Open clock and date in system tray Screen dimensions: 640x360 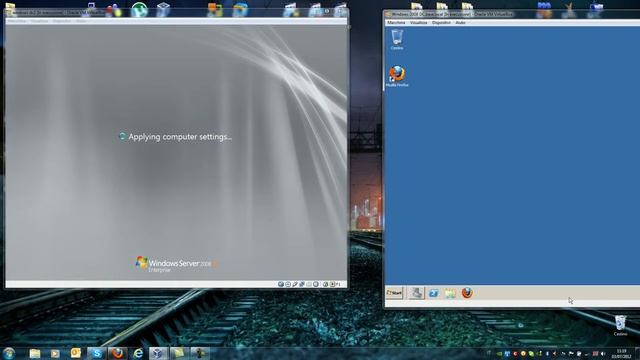pos(622,353)
